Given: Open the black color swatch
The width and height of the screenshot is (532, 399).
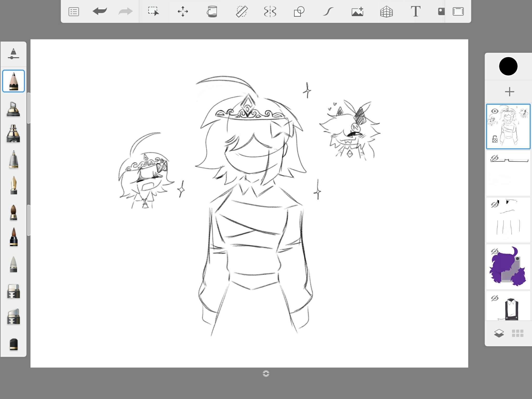Looking at the screenshot, I should tap(508, 66).
